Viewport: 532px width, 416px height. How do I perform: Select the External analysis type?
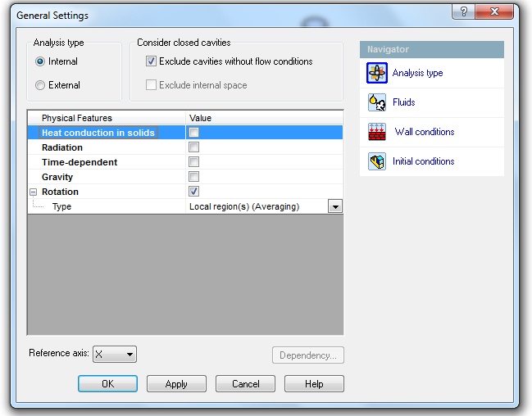coord(40,85)
